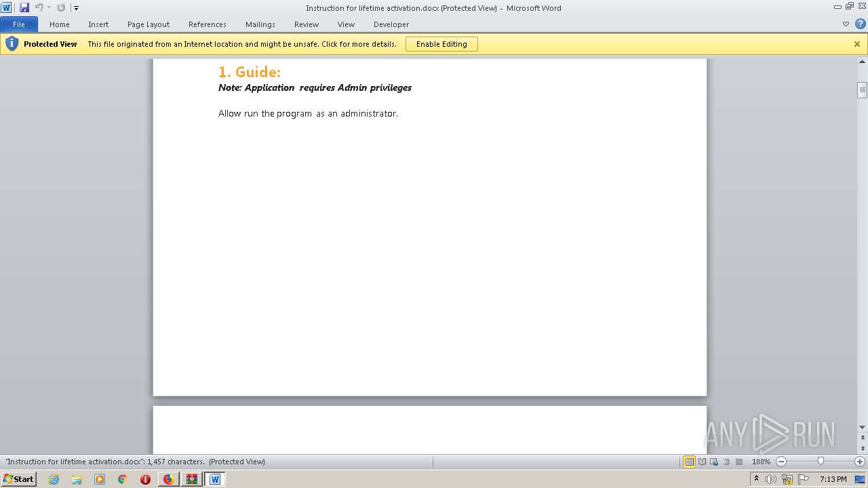Switch to the Insert ribbon tab
This screenshot has height=488, width=868.
coord(98,24)
